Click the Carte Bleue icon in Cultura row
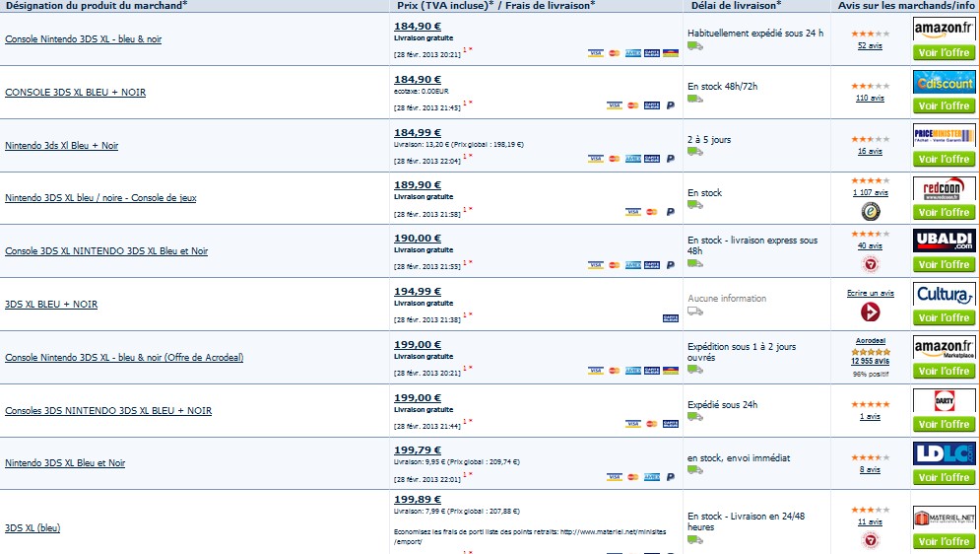 [x=671, y=318]
